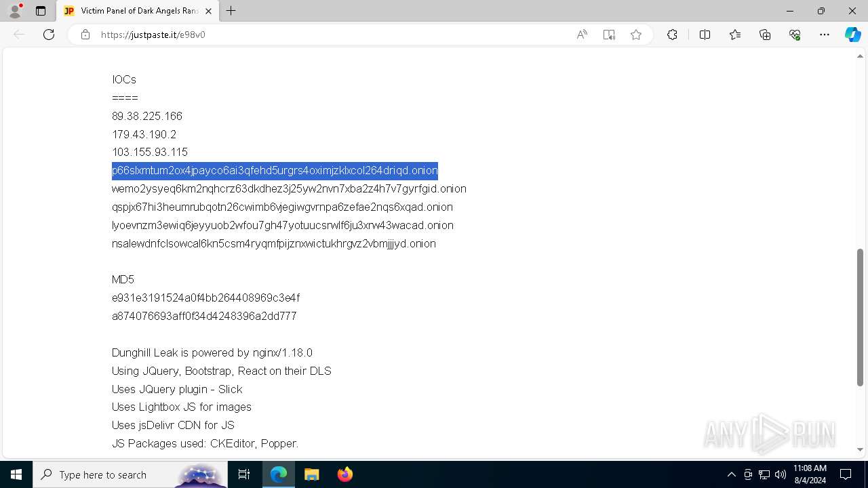868x488 pixels.
Task: View site information lock icon
Action: coord(85,35)
